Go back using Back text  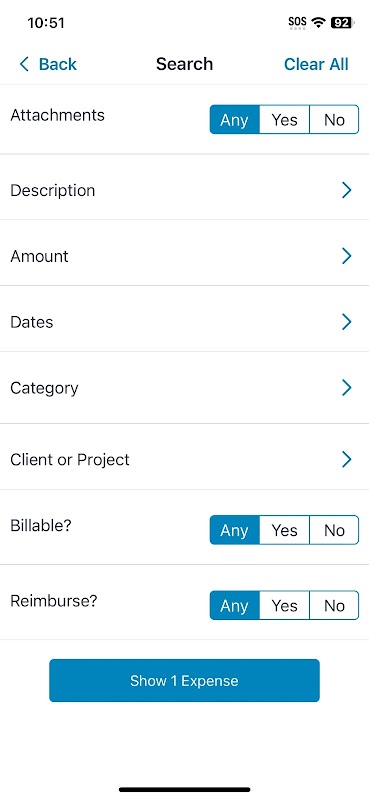(58, 64)
